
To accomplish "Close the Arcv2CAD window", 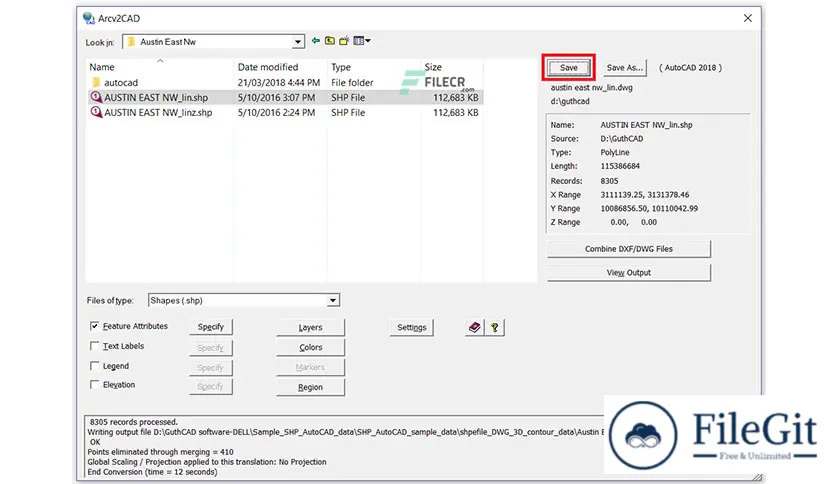I will click(747, 18).
